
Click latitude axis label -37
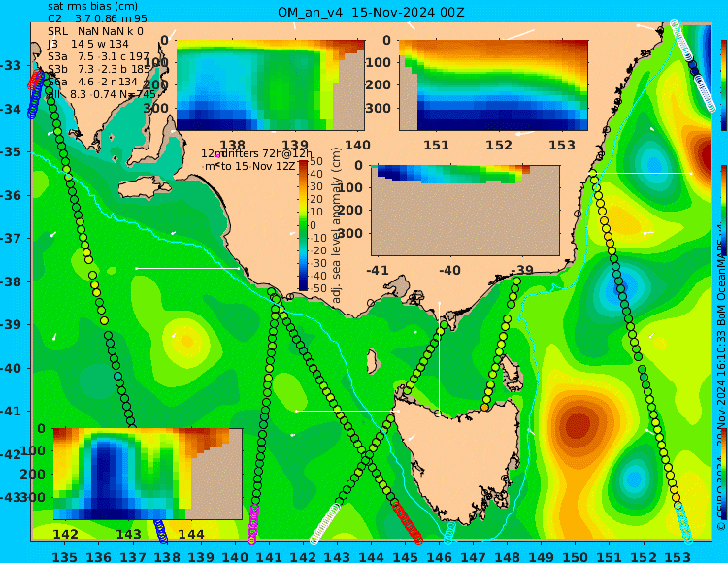coord(11,238)
